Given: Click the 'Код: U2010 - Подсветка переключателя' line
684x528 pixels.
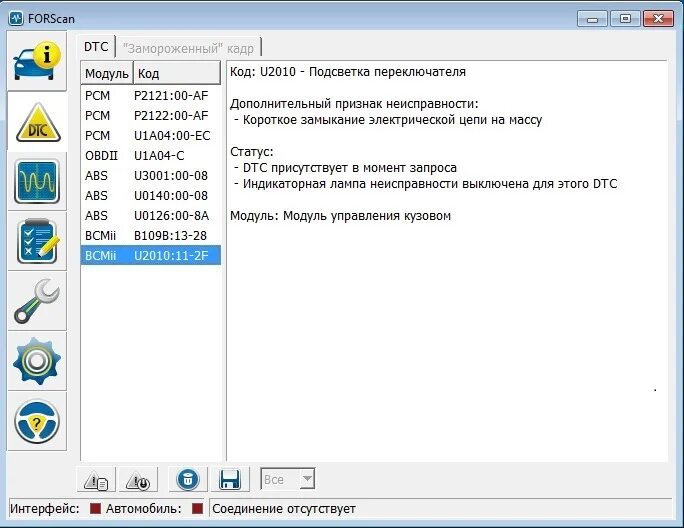Looking at the screenshot, I should [x=348, y=72].
